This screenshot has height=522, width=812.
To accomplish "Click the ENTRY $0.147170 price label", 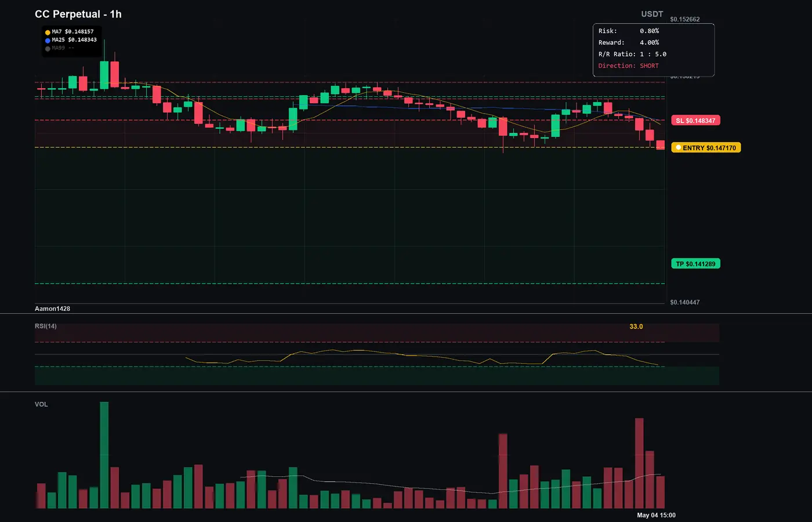I will tap(706, 148).
